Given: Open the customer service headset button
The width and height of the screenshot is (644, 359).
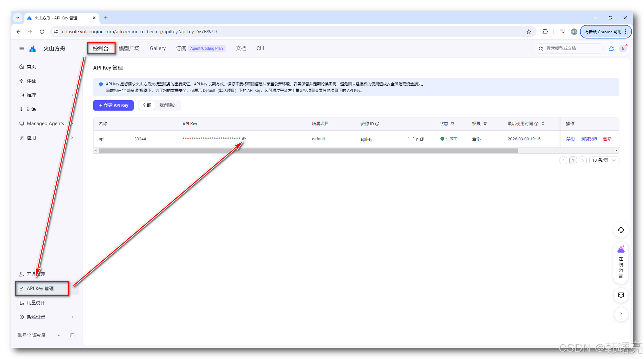Looking at the screenshot, I should click(621, 230).
